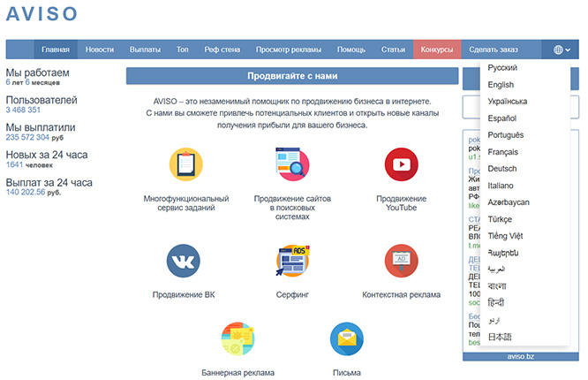Open the multifunctional task service clipboard icon
This screenshot has width=588, height=380.
pyautogui.click(x=185, y=165)
